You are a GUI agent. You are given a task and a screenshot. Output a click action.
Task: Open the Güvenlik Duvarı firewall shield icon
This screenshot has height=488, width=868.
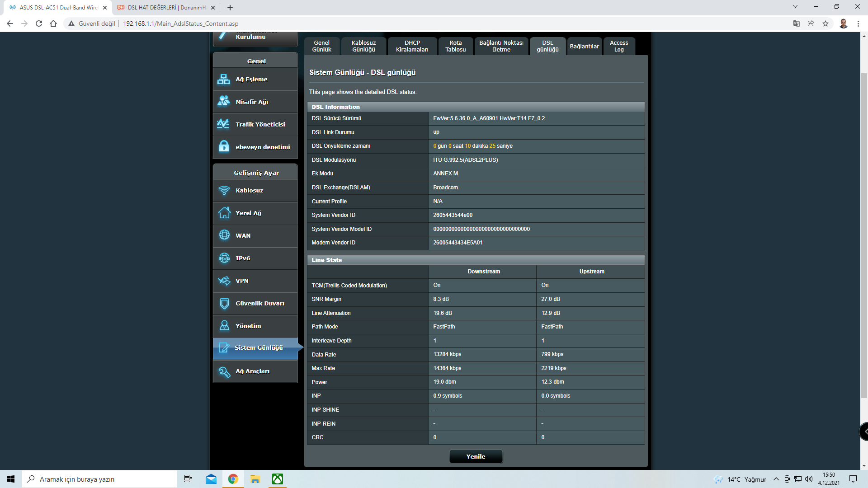pos(224,304)
